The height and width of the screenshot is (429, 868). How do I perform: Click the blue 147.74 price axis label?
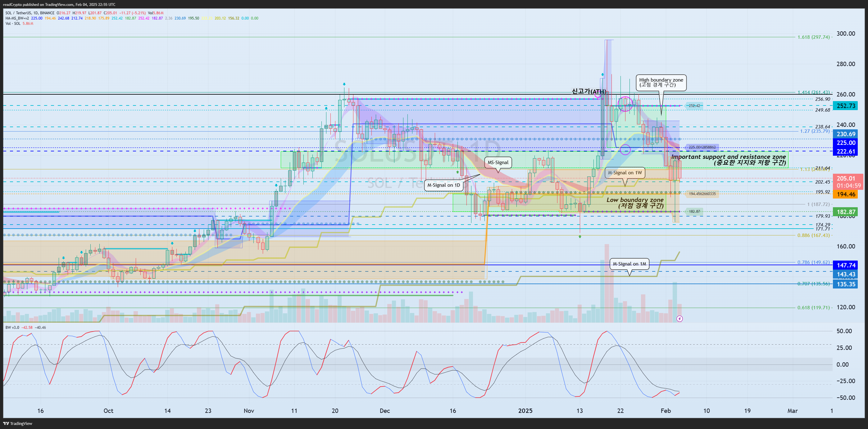click(x=846, y=265)
